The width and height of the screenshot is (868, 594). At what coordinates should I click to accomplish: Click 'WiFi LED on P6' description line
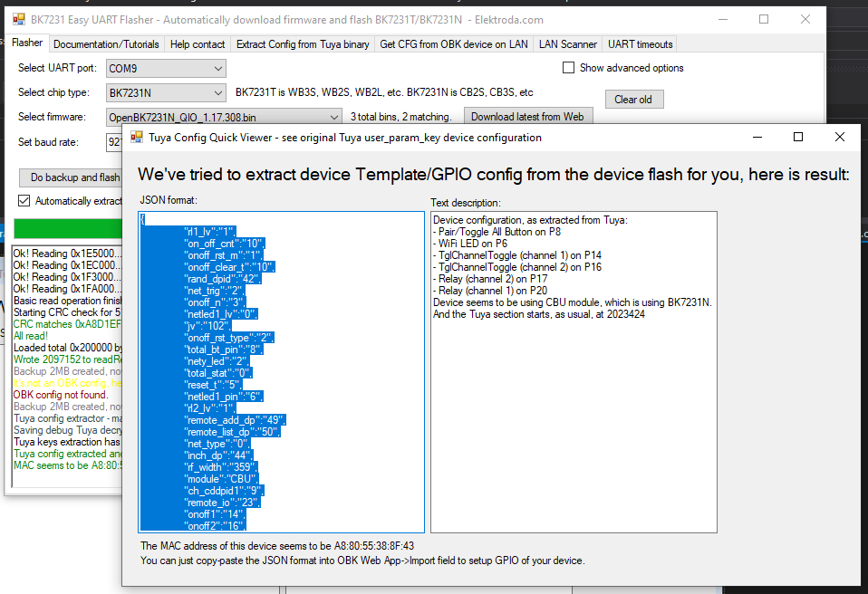tap(470, 244)
